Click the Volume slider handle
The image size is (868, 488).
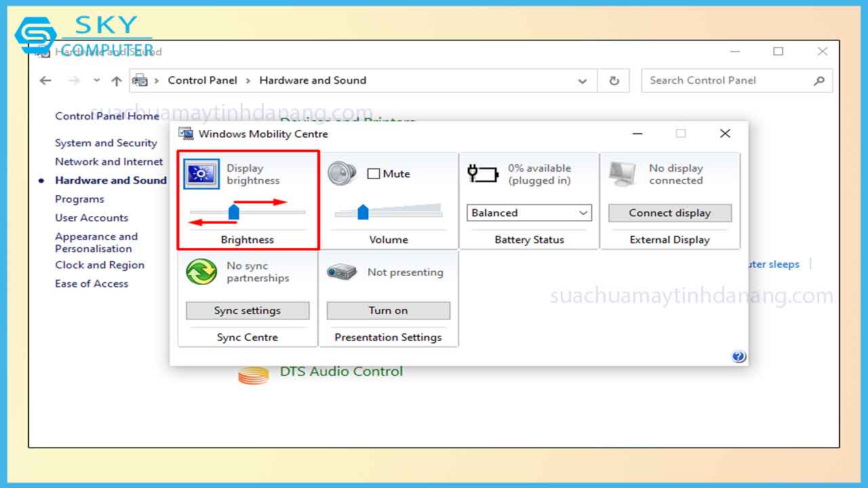[363, 212]
